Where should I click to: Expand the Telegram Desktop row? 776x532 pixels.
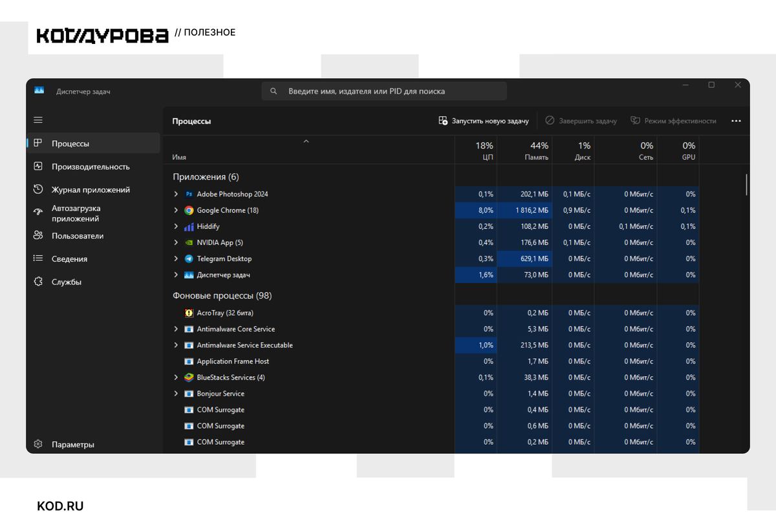point(176,259)
